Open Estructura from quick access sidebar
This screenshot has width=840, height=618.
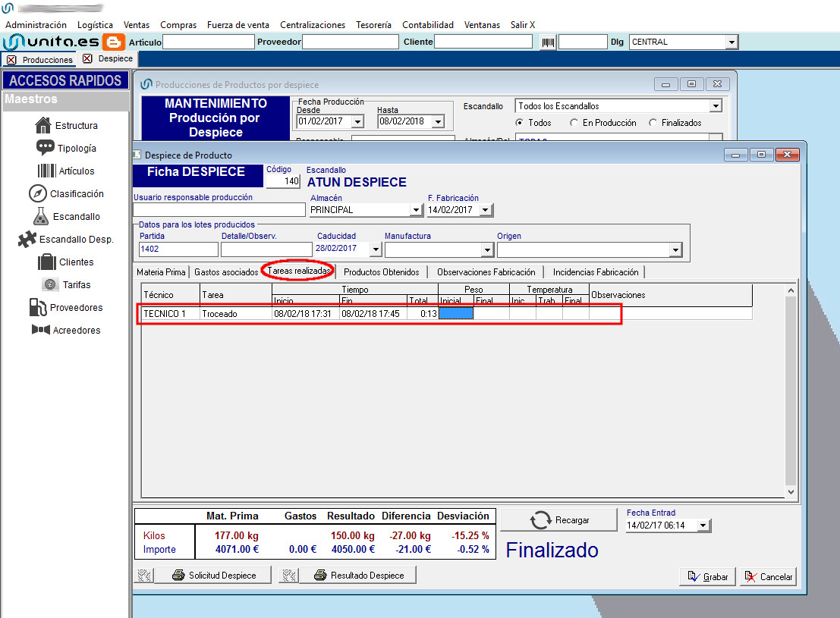click(67, 125)
